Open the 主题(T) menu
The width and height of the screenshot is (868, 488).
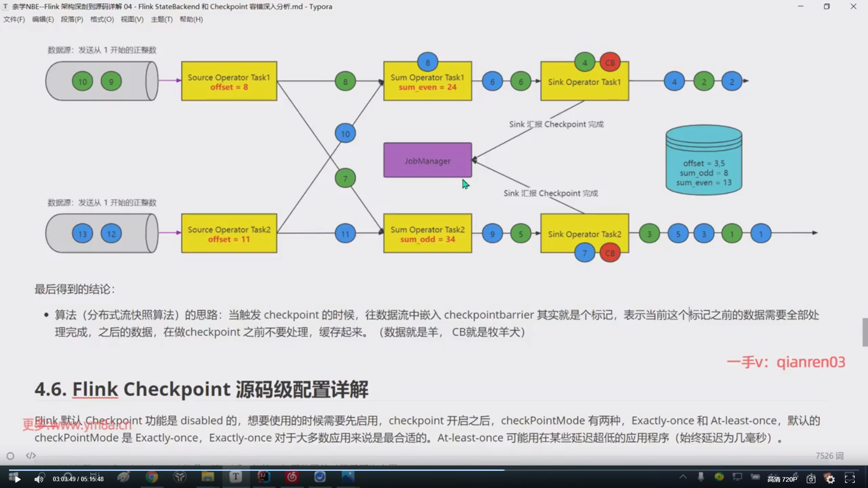(161, 19)
